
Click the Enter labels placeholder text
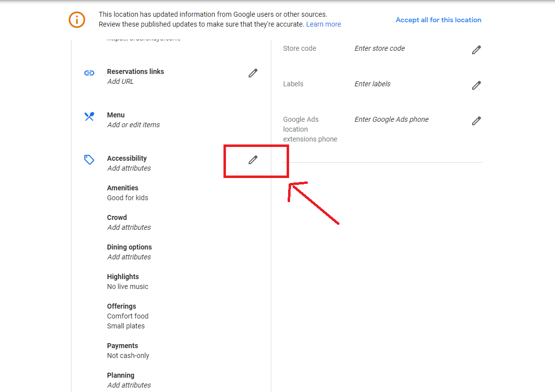tap(372, 84)
